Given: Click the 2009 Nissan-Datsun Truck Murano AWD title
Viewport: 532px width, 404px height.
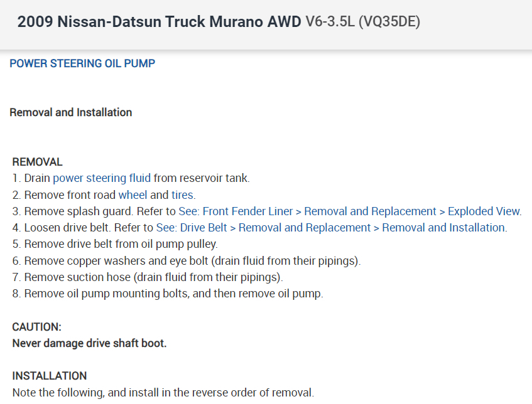Looking at the screenshot, I should (x=160, y=22).
